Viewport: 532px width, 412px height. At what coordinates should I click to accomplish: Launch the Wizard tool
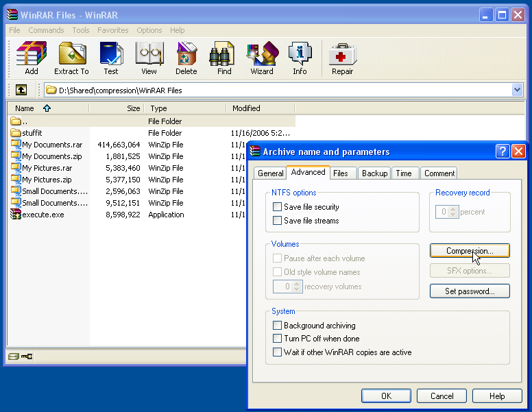tap(262, 58)
